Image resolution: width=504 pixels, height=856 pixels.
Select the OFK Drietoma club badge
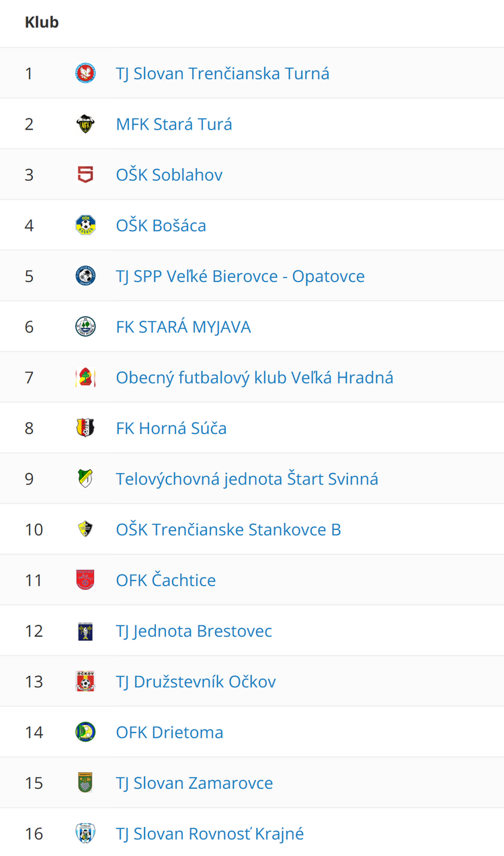[85, 732]
